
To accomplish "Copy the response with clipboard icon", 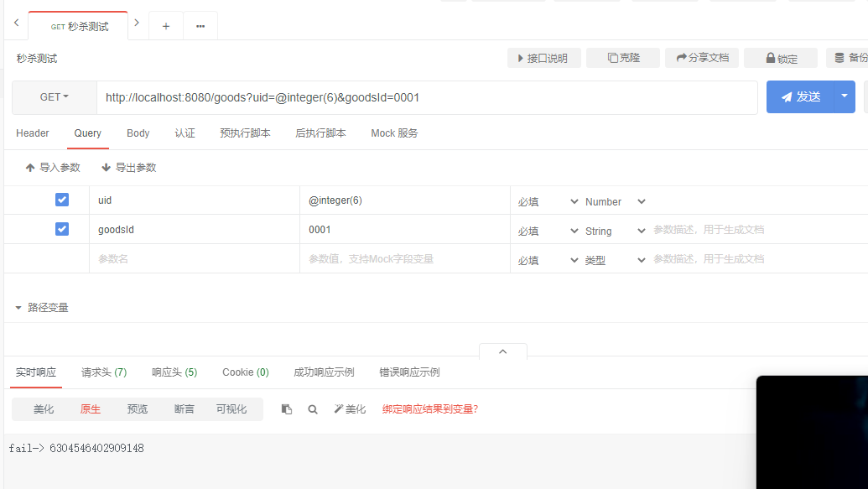I will (x=286, y=409).
